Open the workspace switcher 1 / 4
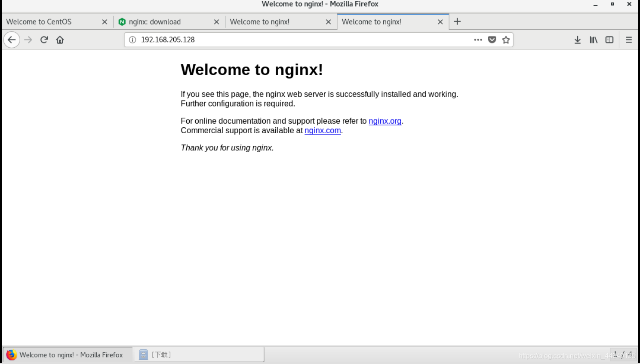The image size is (640, 364). pos(623,355)
